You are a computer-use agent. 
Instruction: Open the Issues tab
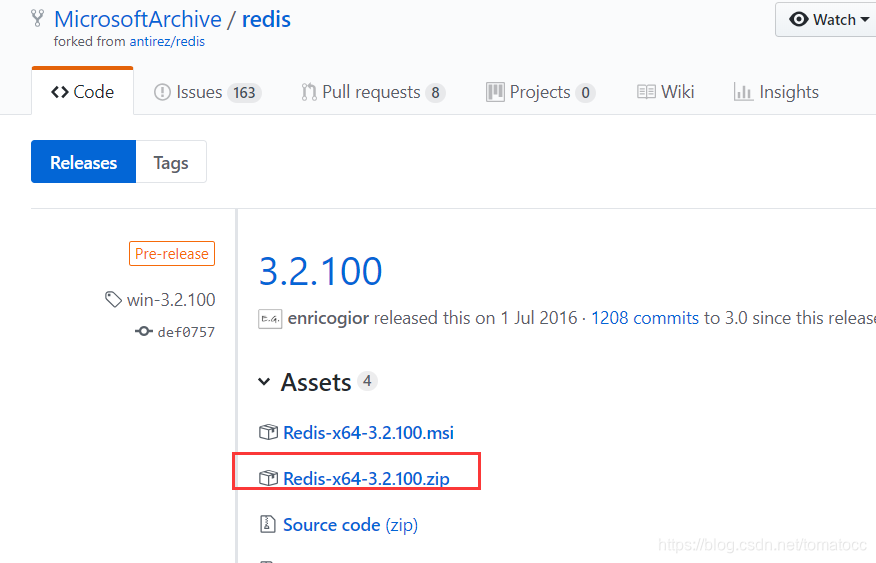click(x=207, y=92)
